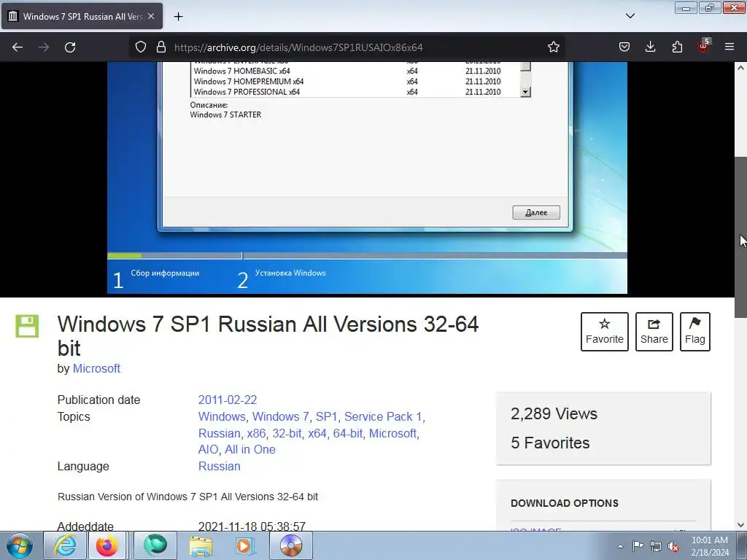
Task: Open the Windows Start menu
Action: click(x=20, y=545)
